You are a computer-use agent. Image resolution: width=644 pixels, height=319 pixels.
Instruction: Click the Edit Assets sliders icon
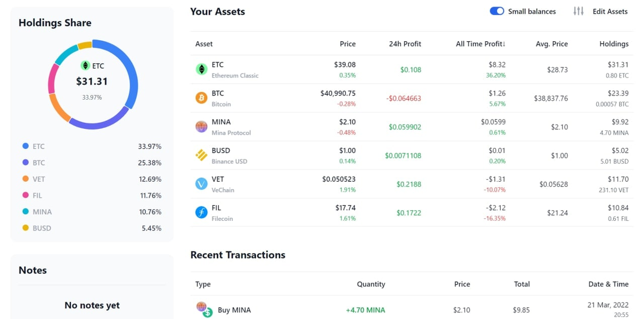(579, 11)
